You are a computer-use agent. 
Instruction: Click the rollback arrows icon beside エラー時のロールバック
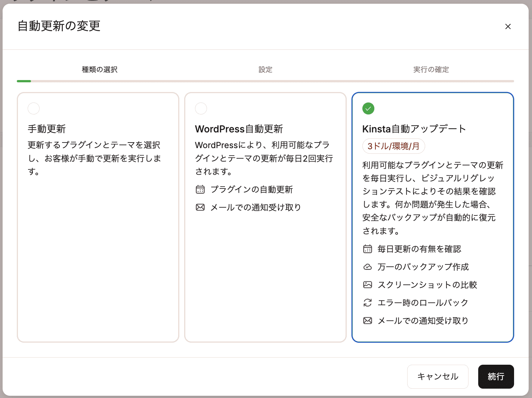tap(367, 303)
